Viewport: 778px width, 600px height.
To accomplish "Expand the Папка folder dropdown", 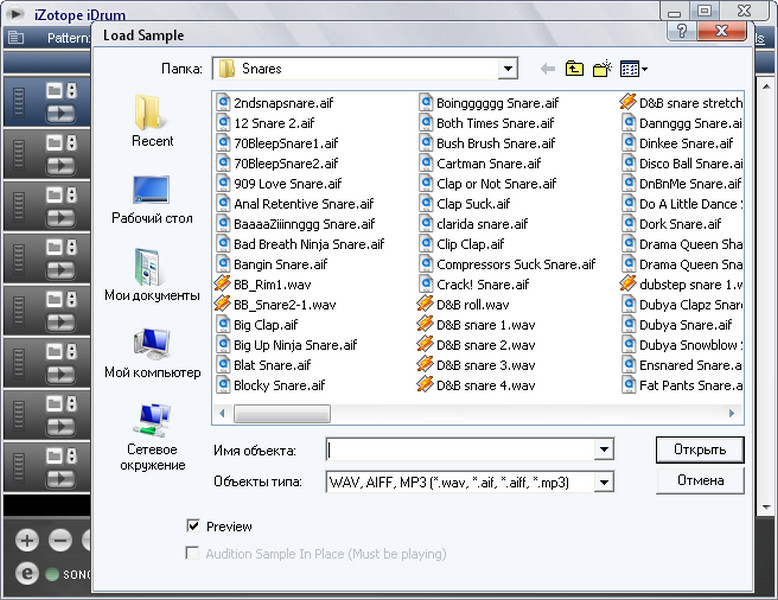I will coord(508,69).
